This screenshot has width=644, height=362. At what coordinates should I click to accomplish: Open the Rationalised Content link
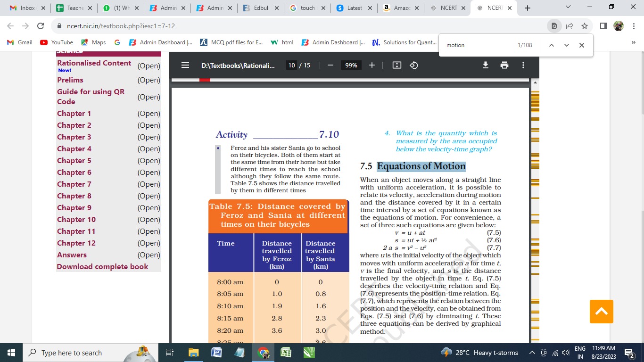pos(94,63)
